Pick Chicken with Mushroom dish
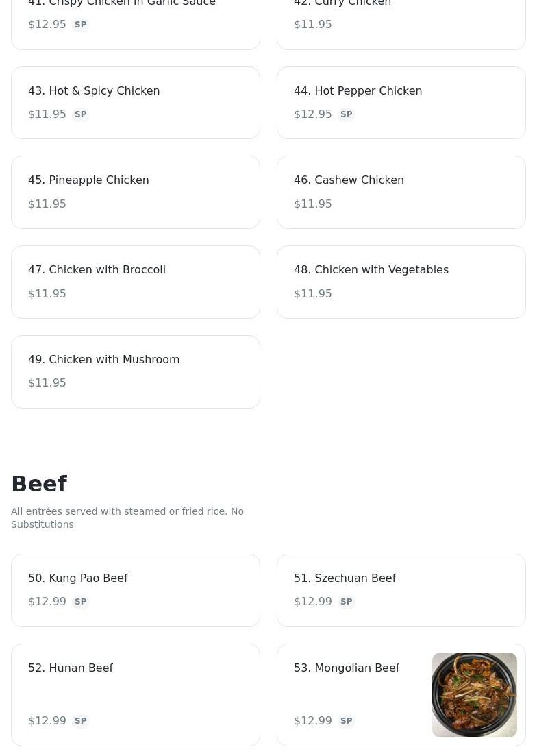 pos(135,371)
